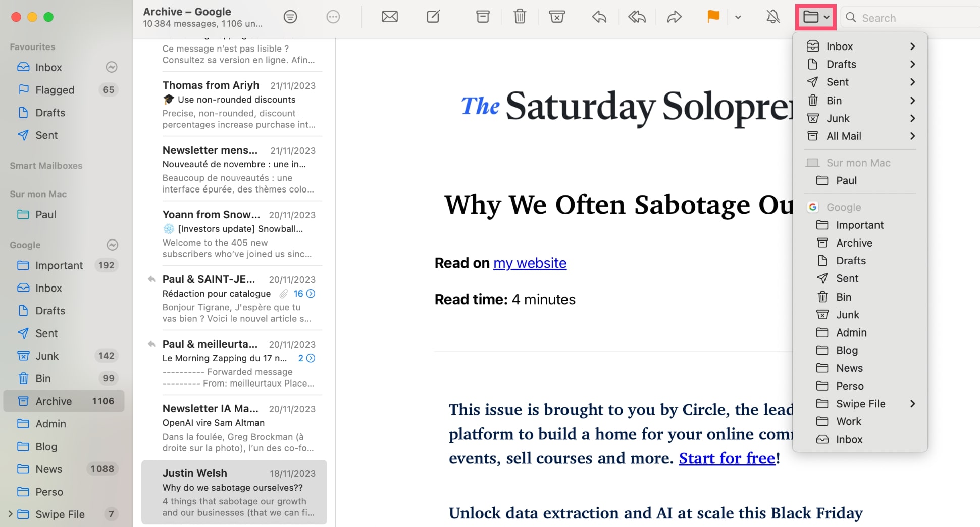Expand the Swipe File sidebar folder
This screenshot has height=527, width=980.
(x=10, y=514)
